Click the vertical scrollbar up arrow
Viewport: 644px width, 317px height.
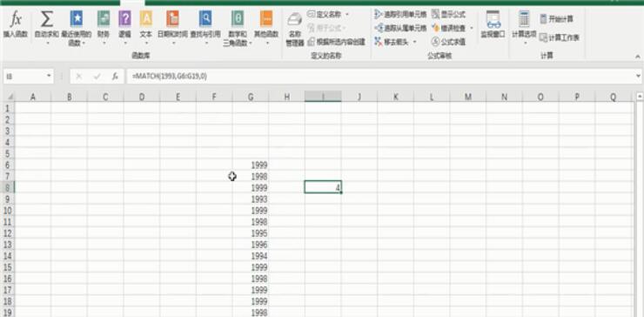[x=640, y=96]
